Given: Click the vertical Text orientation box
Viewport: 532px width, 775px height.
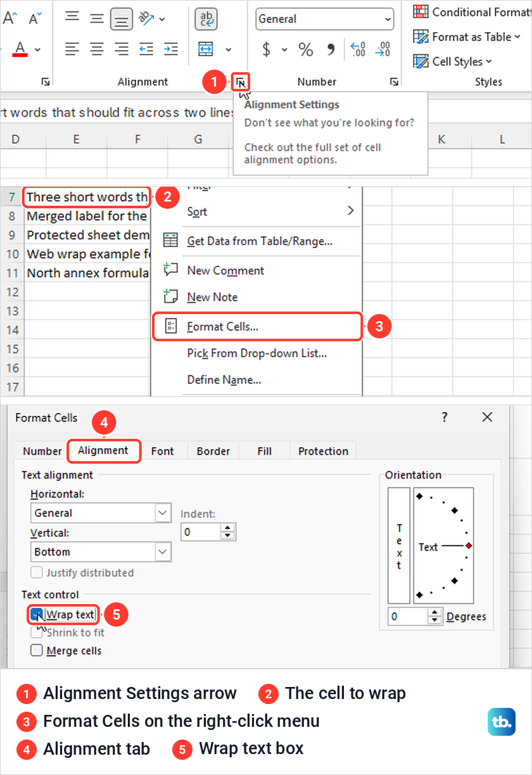Looking at the screenshot, I should [399, 545].
